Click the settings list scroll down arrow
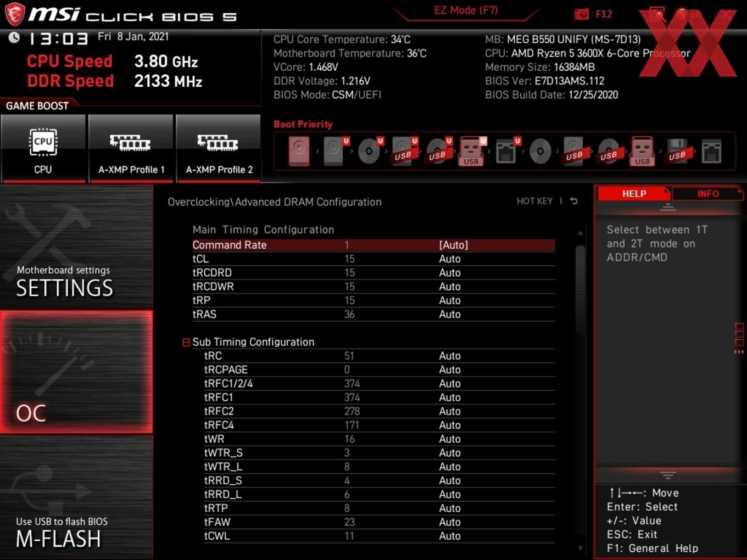747x560 pixels. [580, 548]
